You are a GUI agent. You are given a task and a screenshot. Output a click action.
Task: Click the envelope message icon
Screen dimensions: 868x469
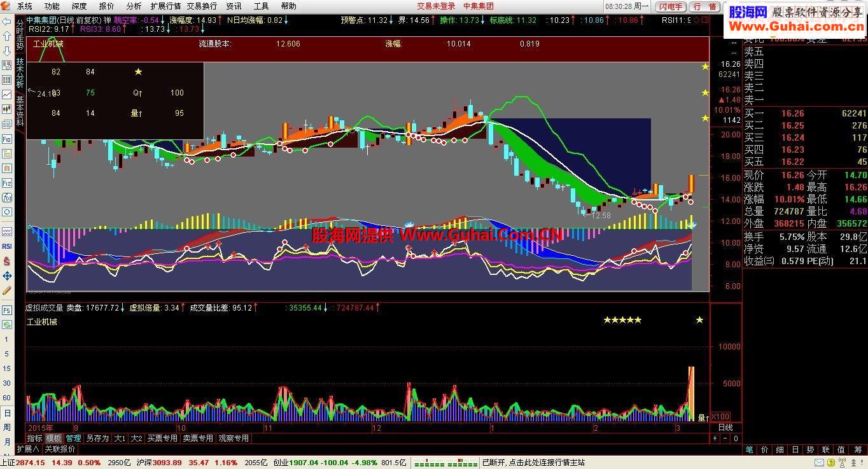pyautogui.click(x=820, y=463)
